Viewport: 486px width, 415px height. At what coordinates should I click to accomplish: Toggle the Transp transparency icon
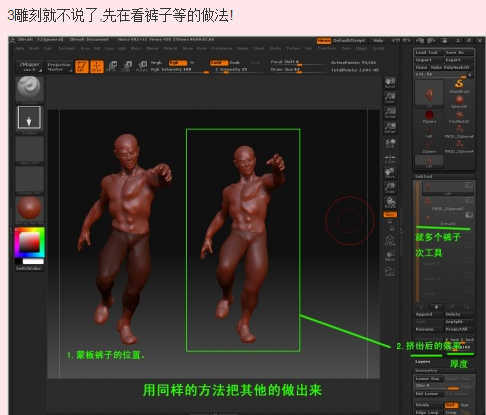(x=390, y=256)
